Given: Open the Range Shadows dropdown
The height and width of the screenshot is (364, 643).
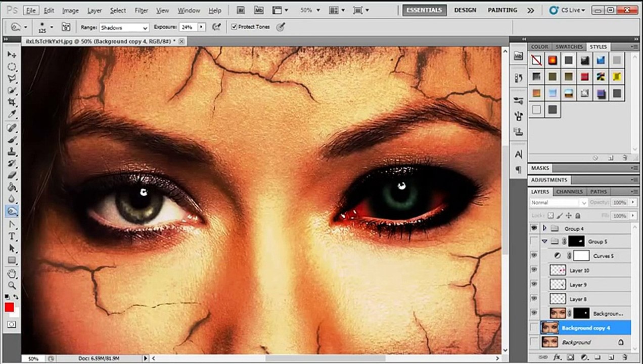Looking at the screenshot, I should point(123,27).
